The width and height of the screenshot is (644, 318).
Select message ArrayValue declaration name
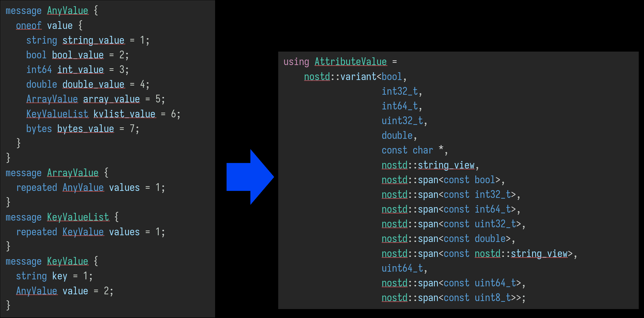(x=73, y=173)
